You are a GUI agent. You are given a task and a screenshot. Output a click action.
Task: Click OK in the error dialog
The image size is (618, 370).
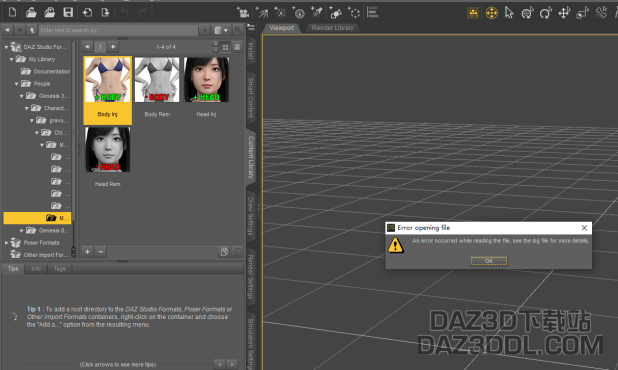[x=489, y=261]
